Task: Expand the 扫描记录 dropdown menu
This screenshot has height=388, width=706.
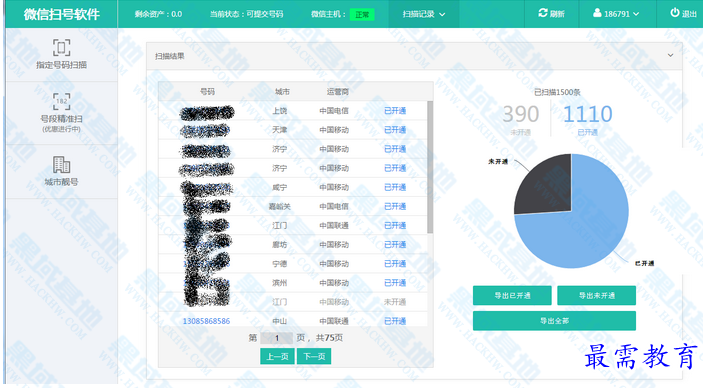Action: (424, 14)
